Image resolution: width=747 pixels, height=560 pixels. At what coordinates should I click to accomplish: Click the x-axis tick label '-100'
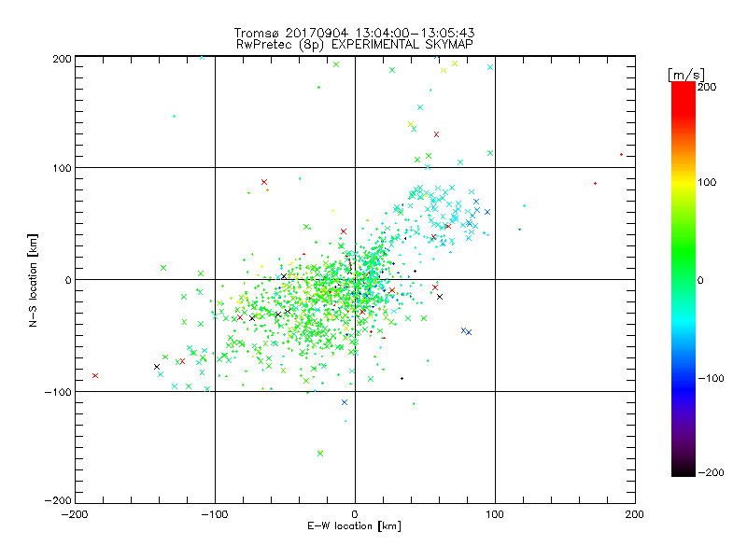point(215,514)
